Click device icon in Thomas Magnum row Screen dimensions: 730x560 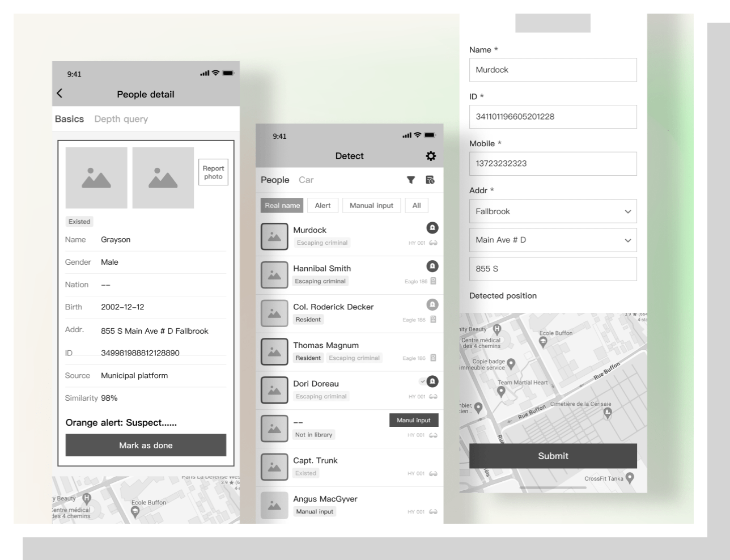(433, 358)
